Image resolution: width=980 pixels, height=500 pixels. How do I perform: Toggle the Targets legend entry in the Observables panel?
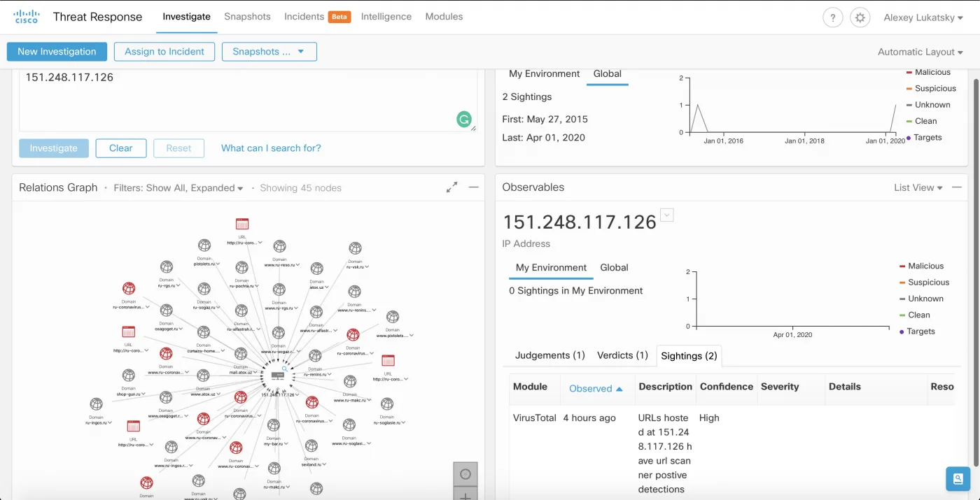[916, 331]
